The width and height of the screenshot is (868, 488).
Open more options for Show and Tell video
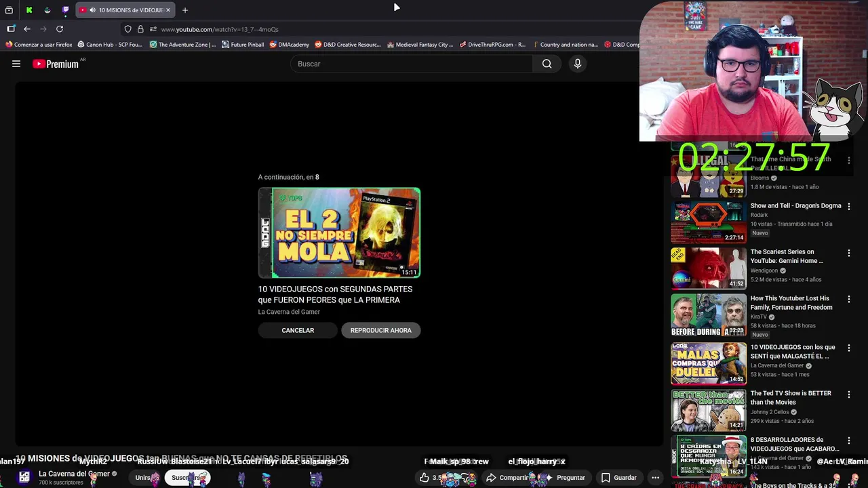coord(848,206)
